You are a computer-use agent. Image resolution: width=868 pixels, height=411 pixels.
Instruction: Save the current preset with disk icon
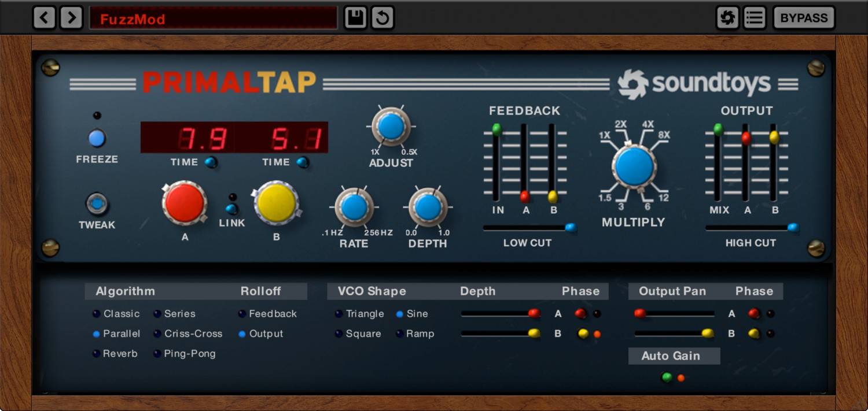(355, 17)
